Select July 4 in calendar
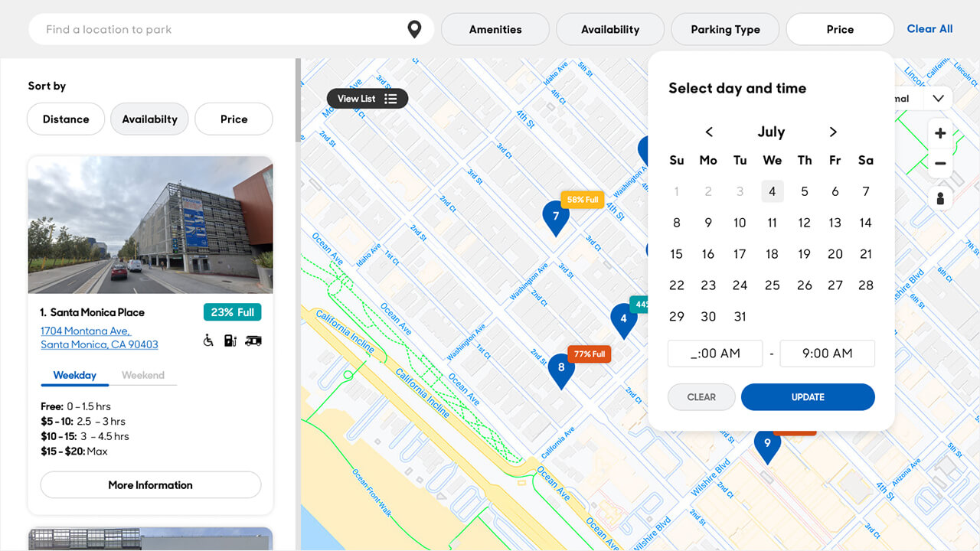 pyautogui.click(x=773, y=191)
